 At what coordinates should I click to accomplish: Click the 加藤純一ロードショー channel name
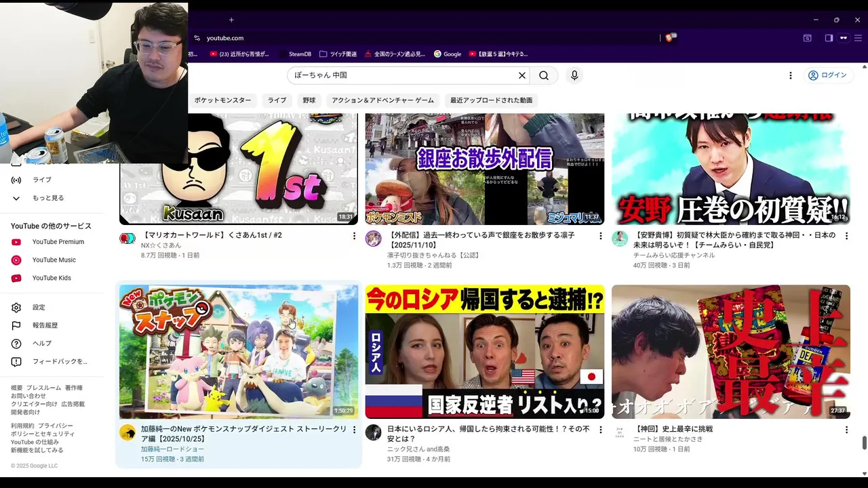(x=172, y=449)
